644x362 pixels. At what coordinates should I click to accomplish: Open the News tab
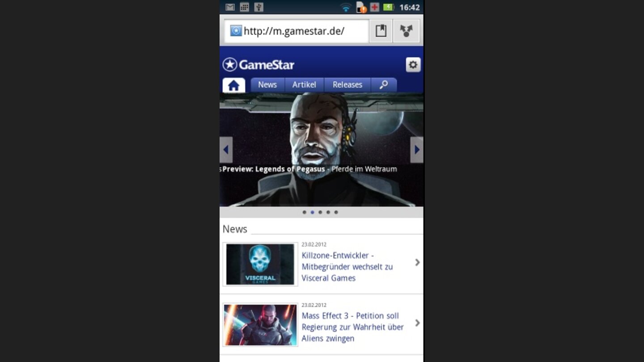[x=267, y=85]
